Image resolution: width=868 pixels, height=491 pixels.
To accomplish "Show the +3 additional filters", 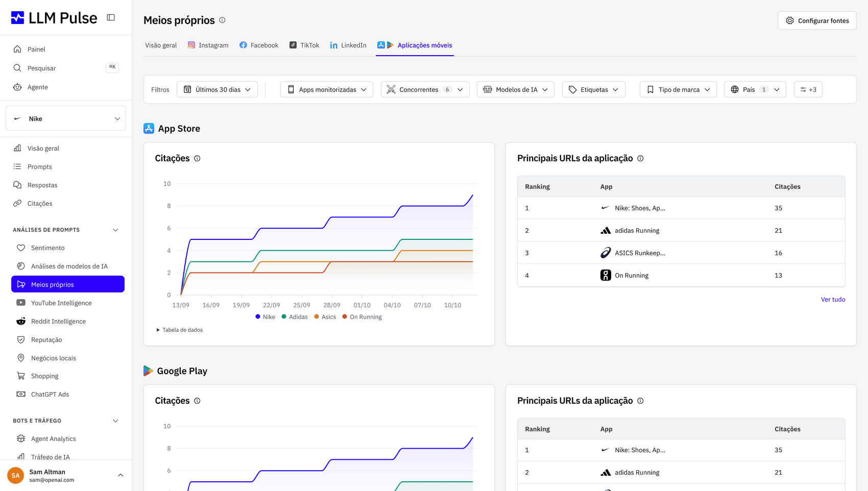I will pyautogui.click(x=808, y=89).
